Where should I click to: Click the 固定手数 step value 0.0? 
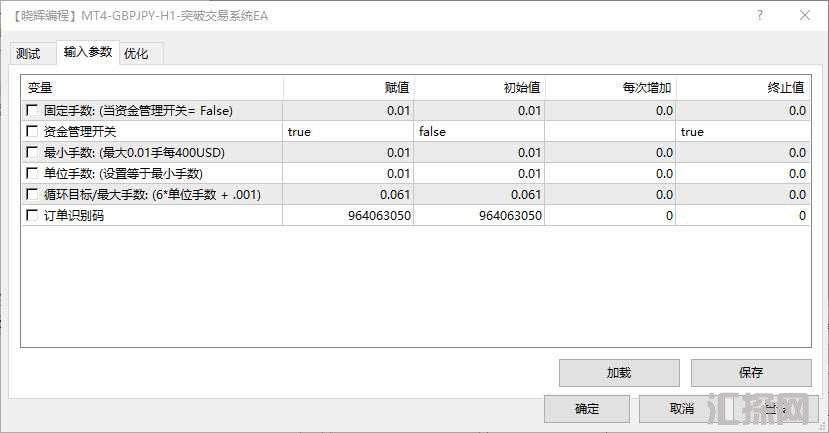click(610, 110)
